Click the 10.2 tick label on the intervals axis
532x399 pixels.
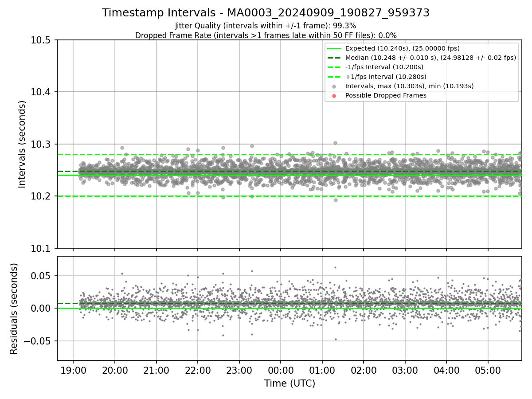(x=42, y=196)
